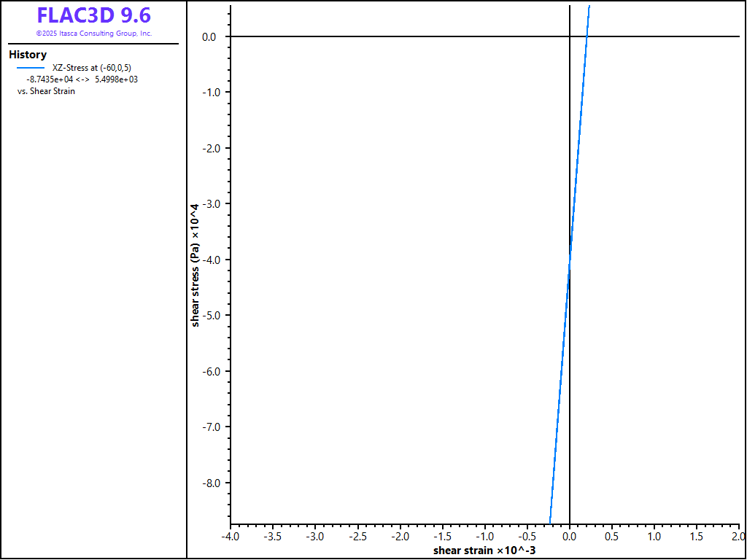This screenshot has width=747, height=560.
Task: Click the -8.7435e+04 to 5.4998e+03 range text
Action: click(x=82, y=79)
